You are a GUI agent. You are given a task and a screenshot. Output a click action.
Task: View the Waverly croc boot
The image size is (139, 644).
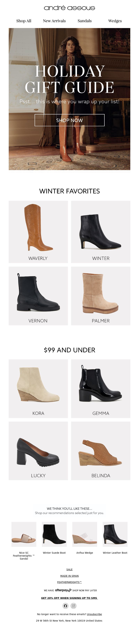click(x=38, y=232)
